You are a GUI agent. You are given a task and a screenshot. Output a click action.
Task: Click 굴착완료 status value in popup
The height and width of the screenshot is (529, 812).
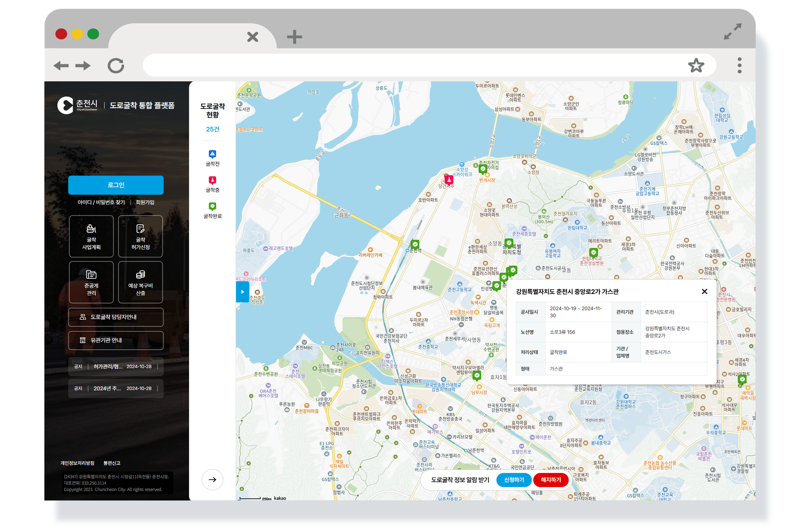pos(558,352)
